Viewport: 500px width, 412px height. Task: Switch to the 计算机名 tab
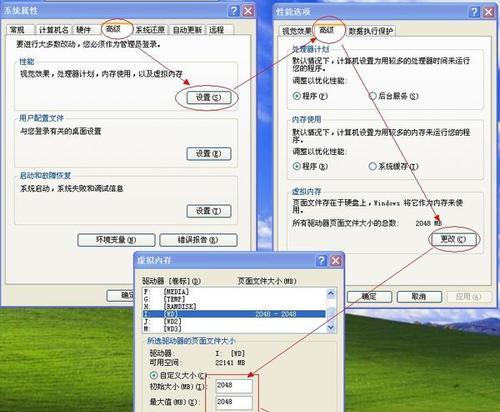(x=53, y=30)
